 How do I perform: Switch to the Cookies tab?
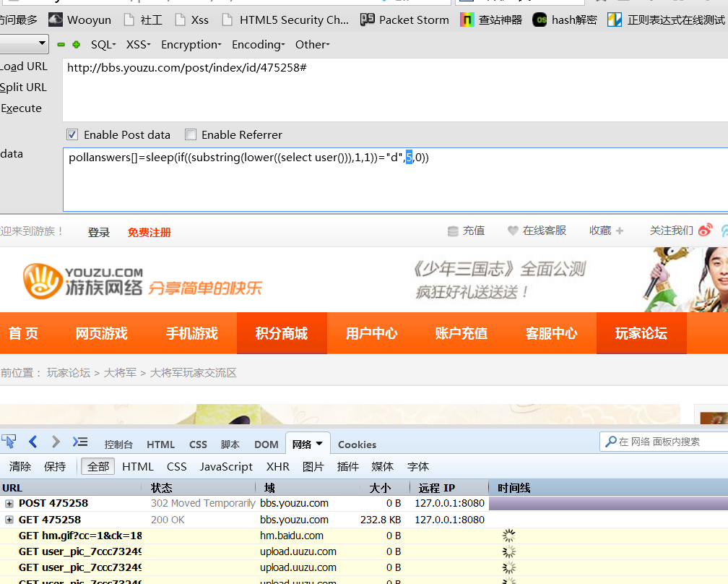[357, 445]
